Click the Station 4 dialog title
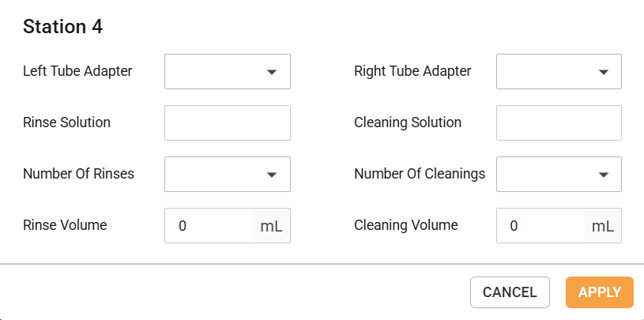644x320 pixels. coord(63,27)
